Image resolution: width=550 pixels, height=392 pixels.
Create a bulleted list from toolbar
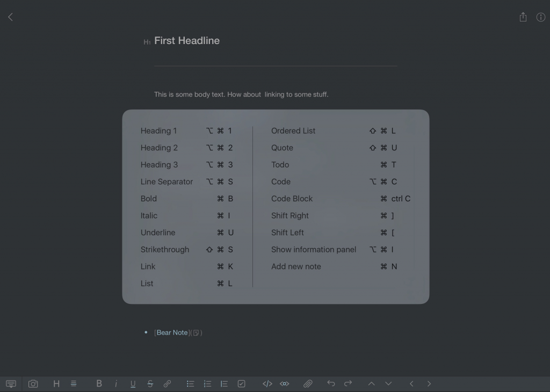(191, 383)
